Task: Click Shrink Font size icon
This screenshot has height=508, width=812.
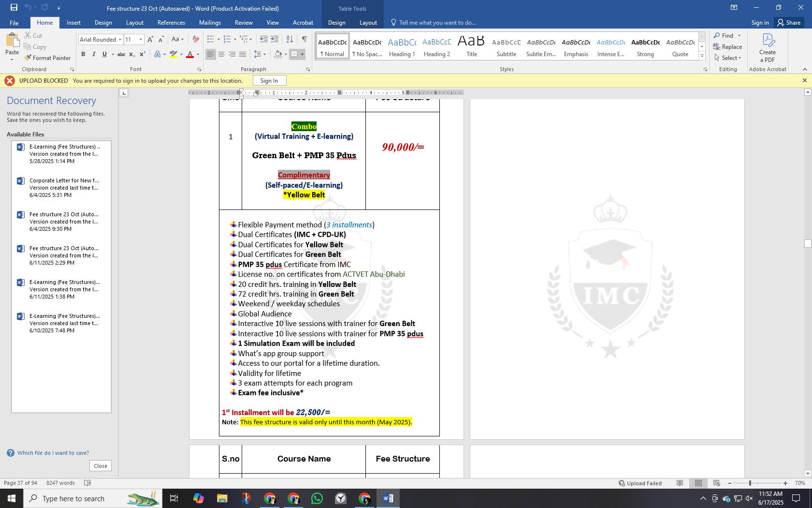Action: [161, 39]
